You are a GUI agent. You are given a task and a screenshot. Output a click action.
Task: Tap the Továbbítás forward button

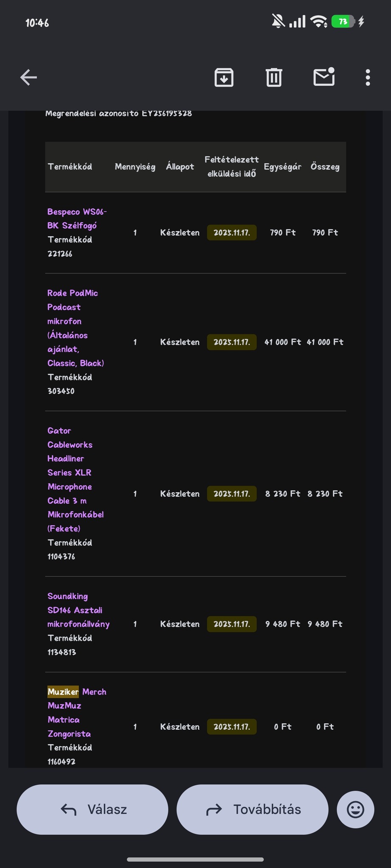pyautogui.click(x=253, y=809)
